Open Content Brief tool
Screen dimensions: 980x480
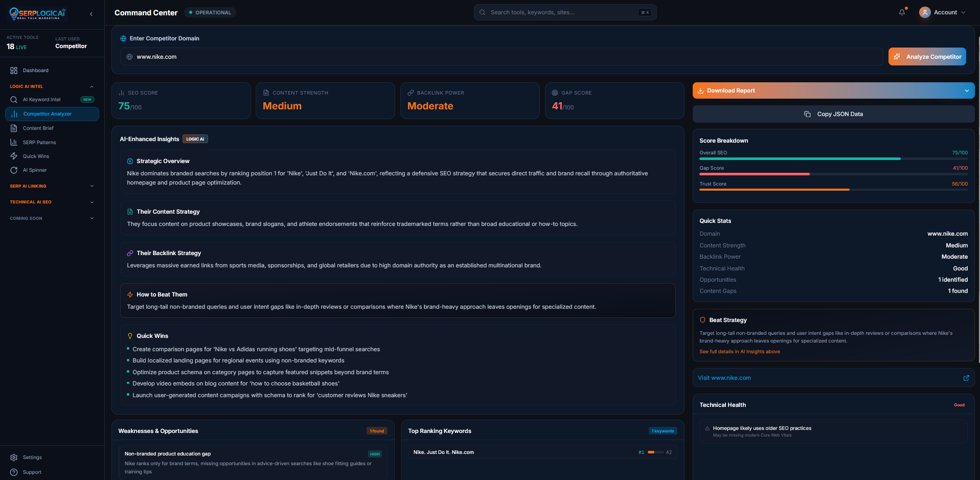click(x=52, y=128)
